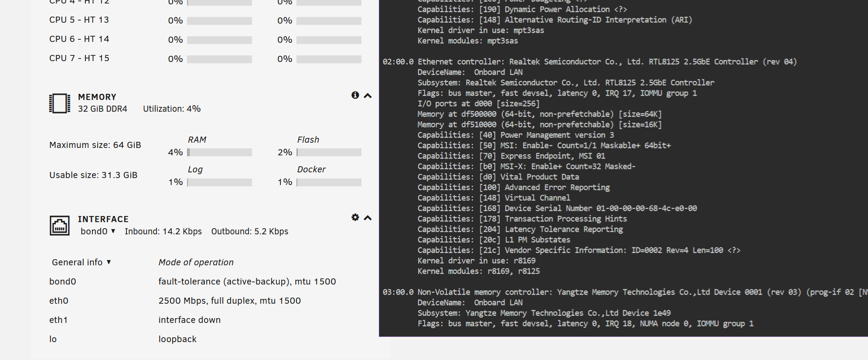Click the Memory info icon
This screenshot has height=360, width=868.
(x=355, y=95)
